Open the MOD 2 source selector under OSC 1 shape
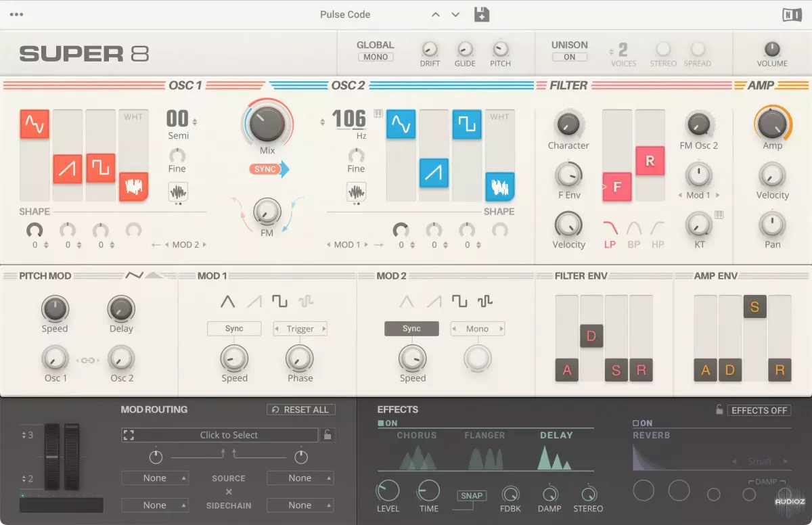The width and height of the screenshot is (812, 525). pyautogui.click(x=186, y=245)
